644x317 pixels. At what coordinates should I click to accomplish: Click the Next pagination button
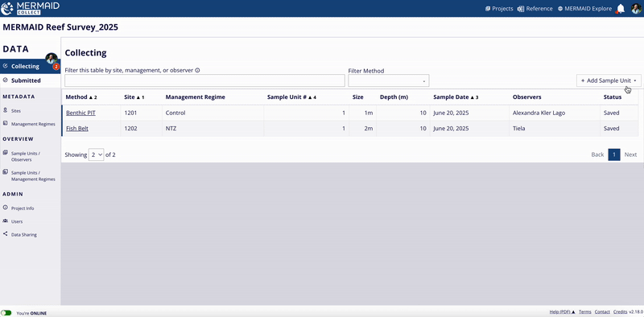pos(630,154)
